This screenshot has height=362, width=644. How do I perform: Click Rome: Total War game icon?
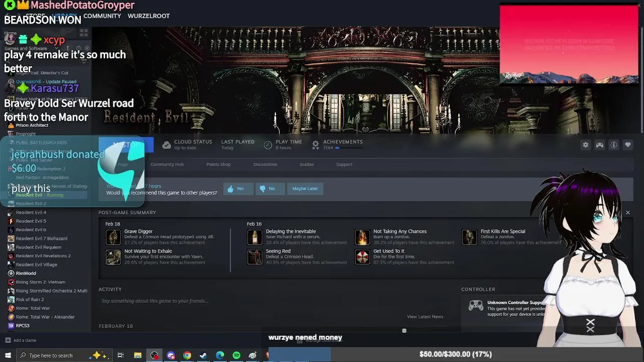[x=11, y=308]
